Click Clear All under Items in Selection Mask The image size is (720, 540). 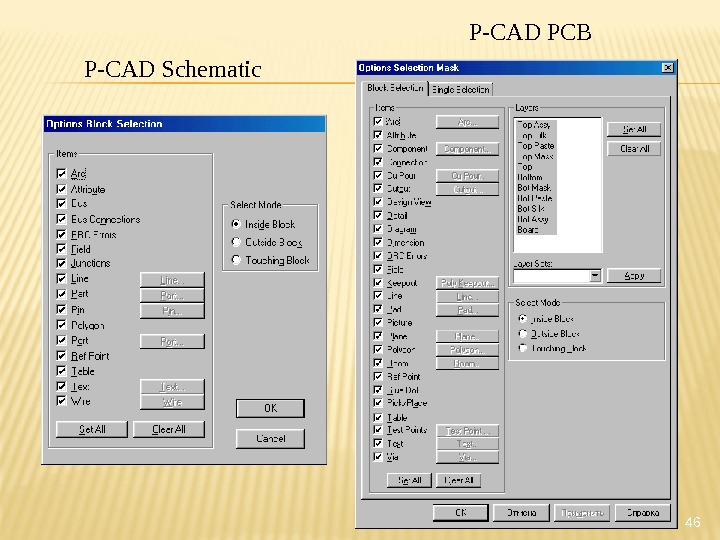458,480
